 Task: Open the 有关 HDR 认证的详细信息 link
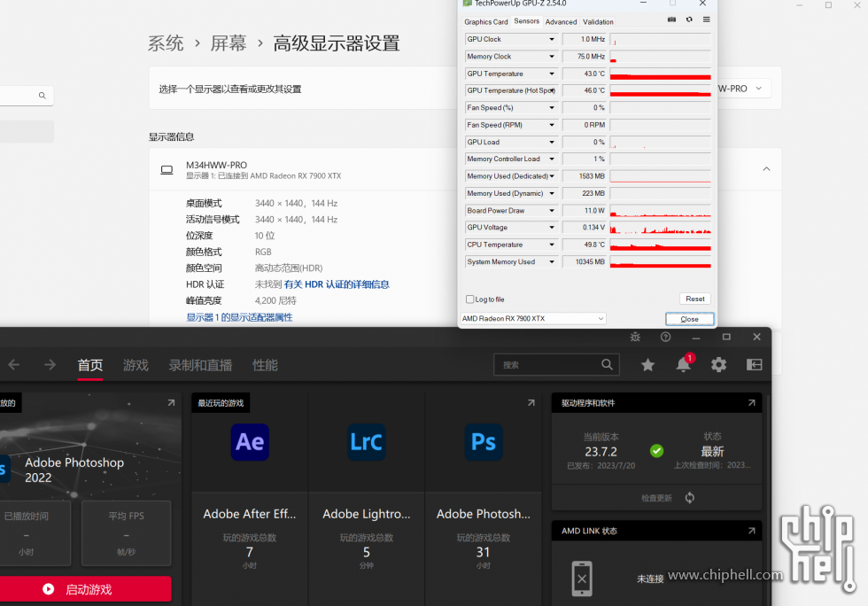tap(337, 284)
